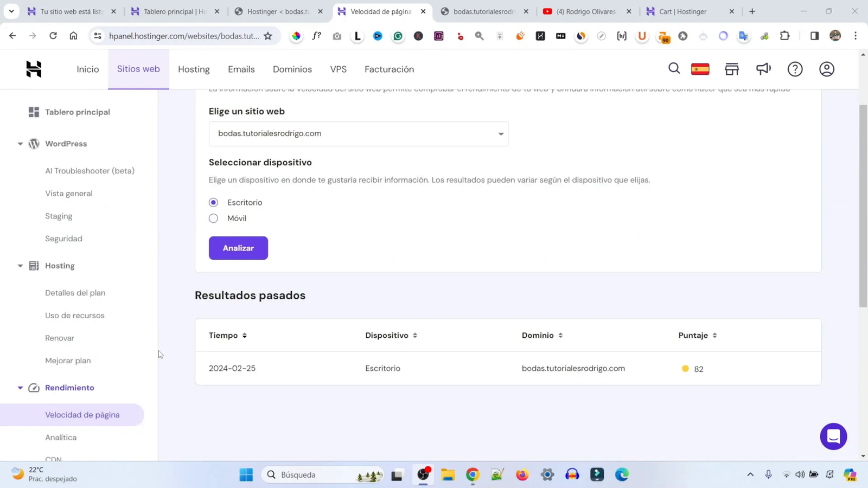Image resolution: width=868 pixels, height=488 pixels.
Task: Select the Escritorio radio option
Action: pos(213,202)
